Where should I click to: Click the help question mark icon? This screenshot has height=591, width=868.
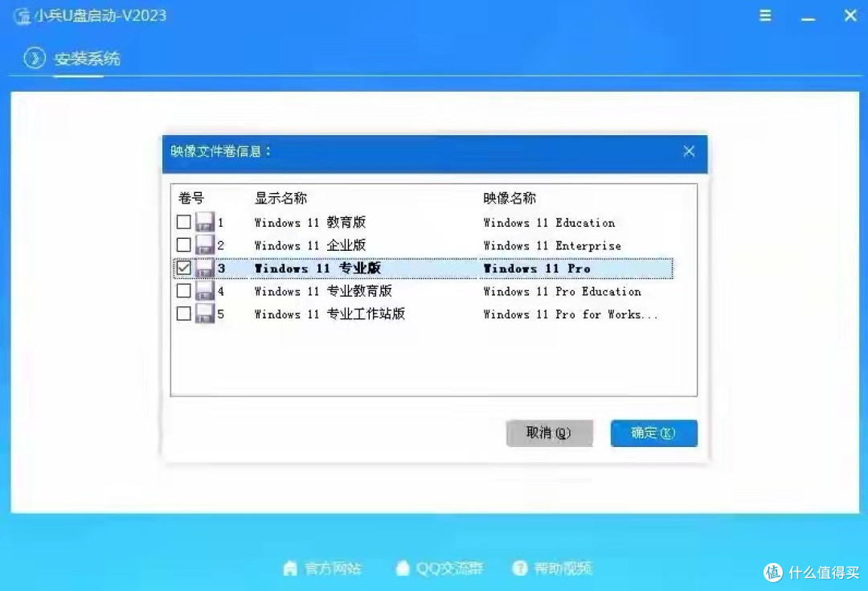[x=520, y=568]
